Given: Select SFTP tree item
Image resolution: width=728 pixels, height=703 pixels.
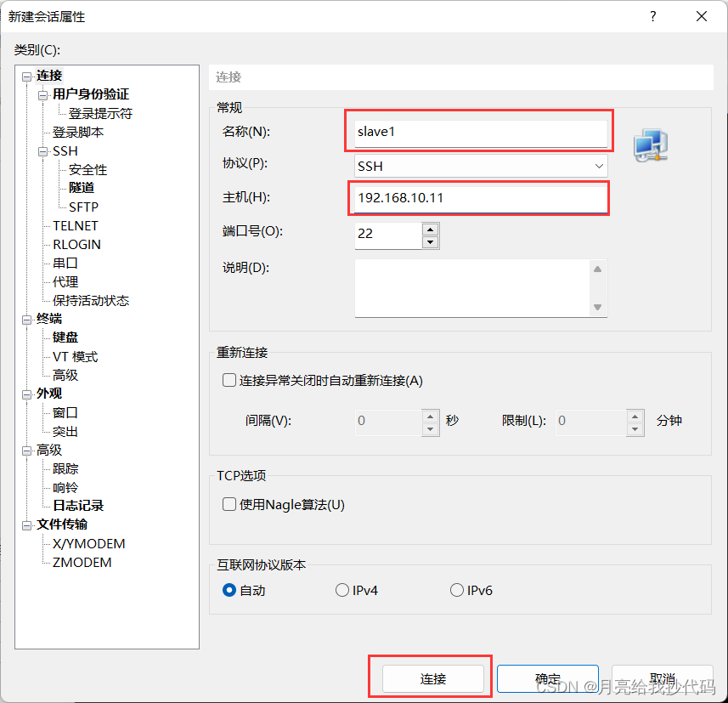Looking at the screenshot, I should 83,207.
